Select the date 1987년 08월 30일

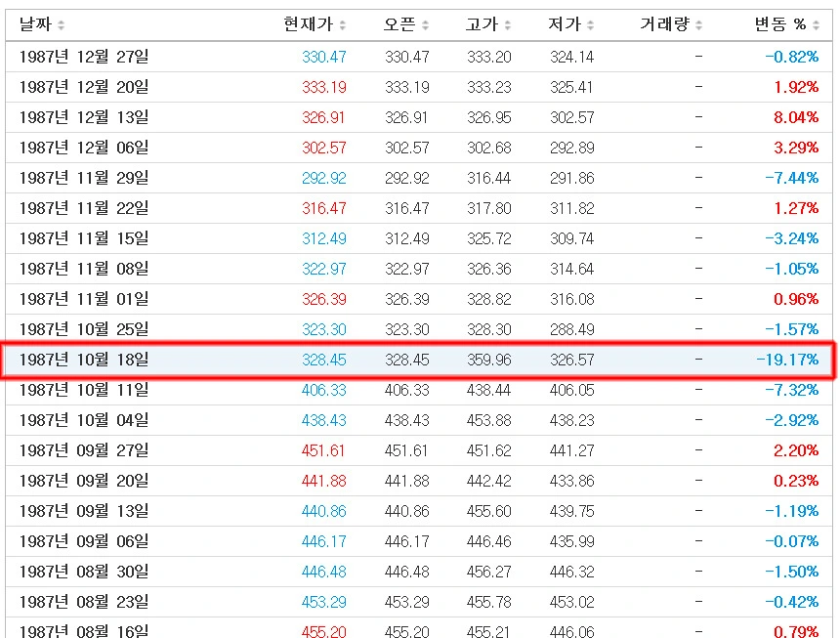[x=84, y=571]
